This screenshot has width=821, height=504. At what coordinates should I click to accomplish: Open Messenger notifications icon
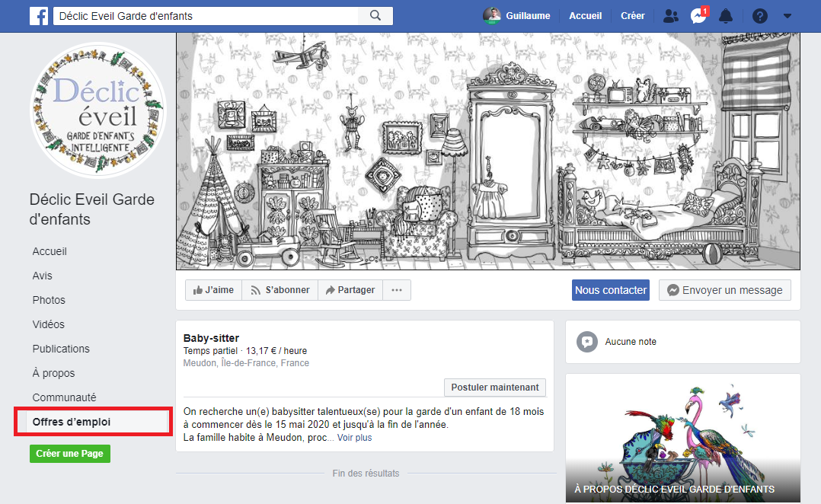click(698, 16)
